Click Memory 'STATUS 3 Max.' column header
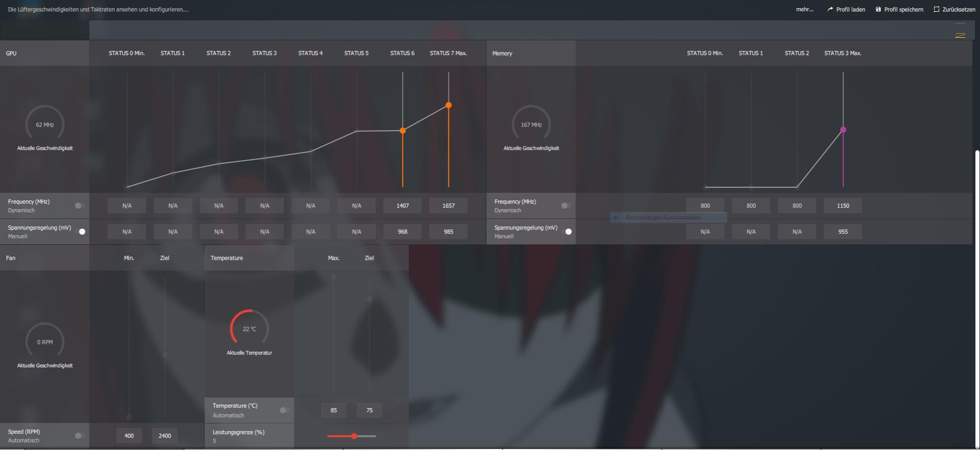 [x=843, y=53]
